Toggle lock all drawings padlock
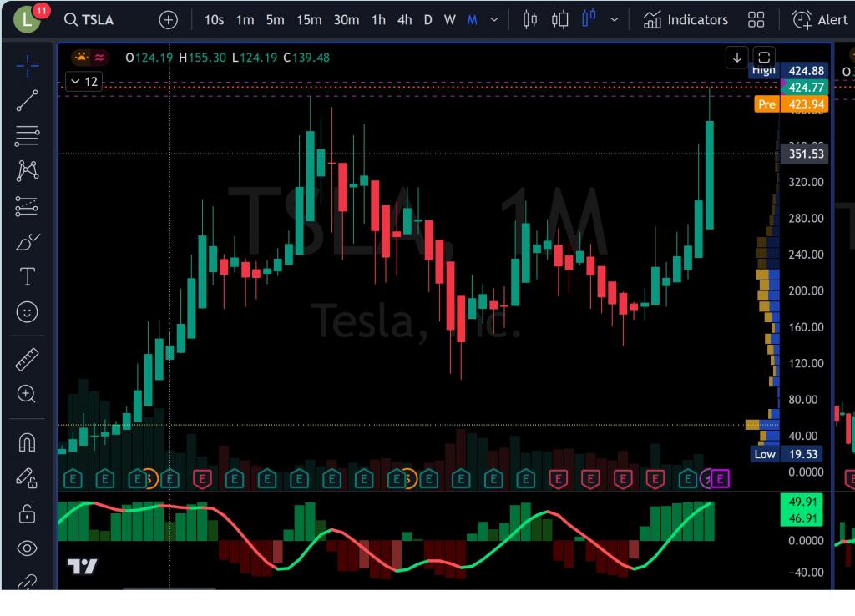Image resolution: width=855 pixels, height=616 pixels. click(x=28, y=513)
